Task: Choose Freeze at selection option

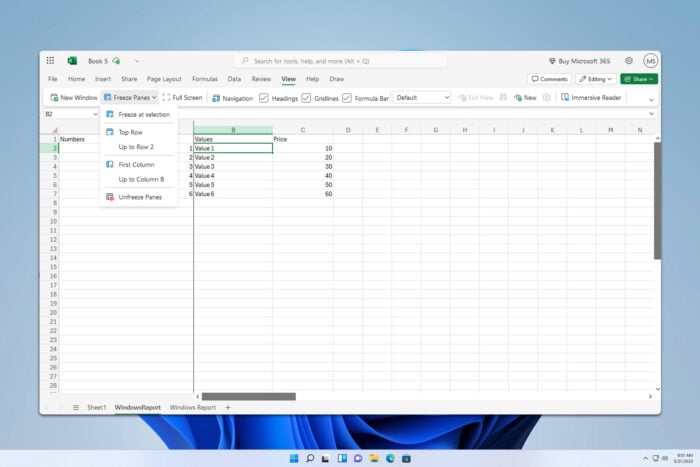Action: click(x=138, y=115)
